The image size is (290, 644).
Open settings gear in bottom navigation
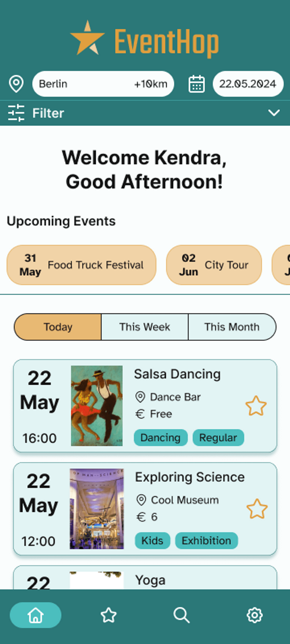coord(254,615)
